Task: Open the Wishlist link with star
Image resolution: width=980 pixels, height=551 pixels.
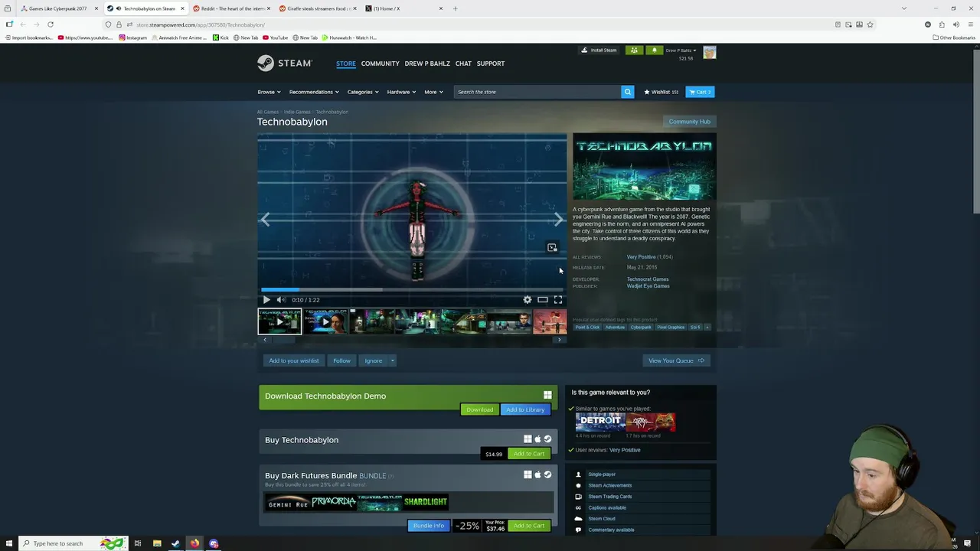Action: click(x=661, y=92)
